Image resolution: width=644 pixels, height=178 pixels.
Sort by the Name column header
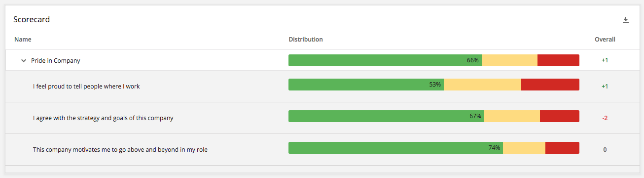(23, 39)
